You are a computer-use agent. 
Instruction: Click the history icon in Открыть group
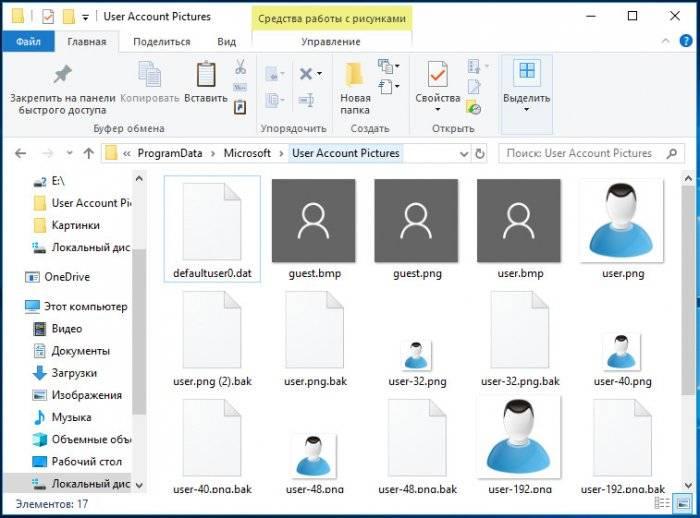[x=474, y=108]
